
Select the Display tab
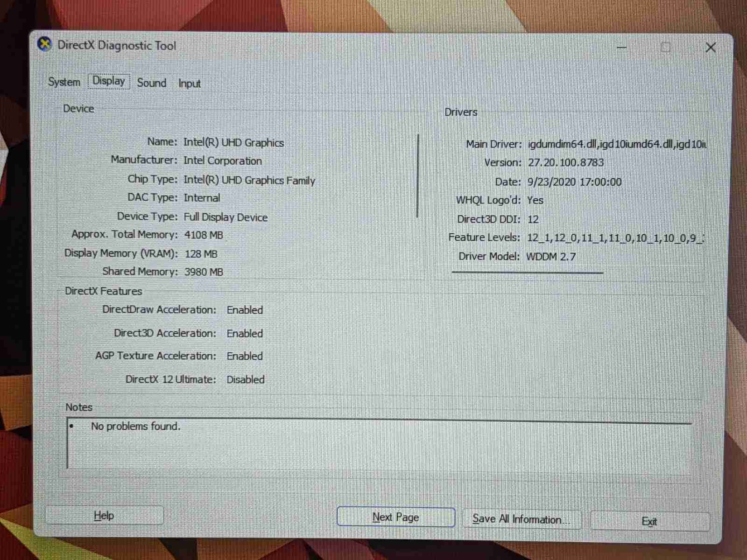click(x=109, y=81)
